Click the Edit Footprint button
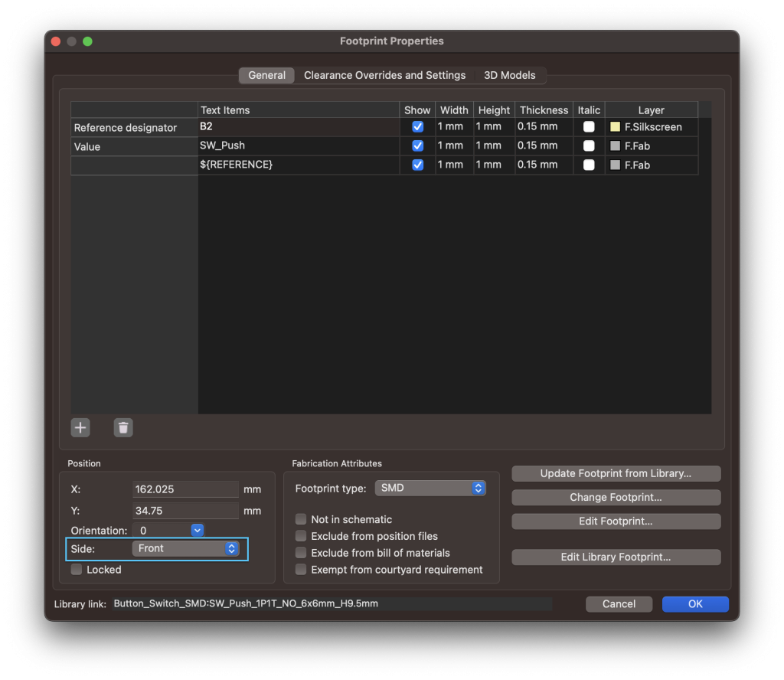Image resolution: width=784 pixels, height=680 pixels. [x=616, y=521]
